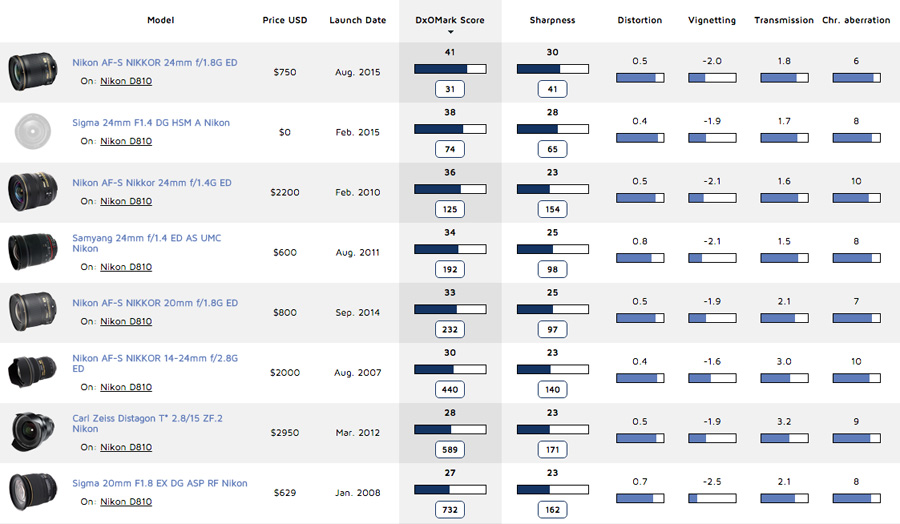Sort by Launch Date column header
This screenshot has height=524, width=900.
click(358, 20)
